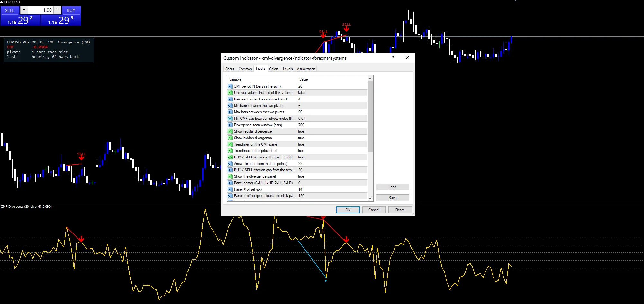Switch to the Inputs tab
This screenshot has width=644, height=304.
click(260, 68)
